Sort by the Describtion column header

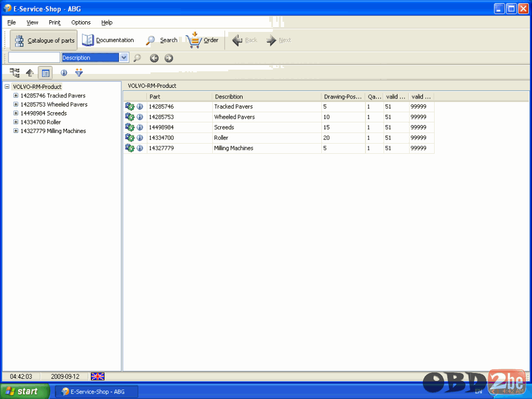click(x=267, y=97)
